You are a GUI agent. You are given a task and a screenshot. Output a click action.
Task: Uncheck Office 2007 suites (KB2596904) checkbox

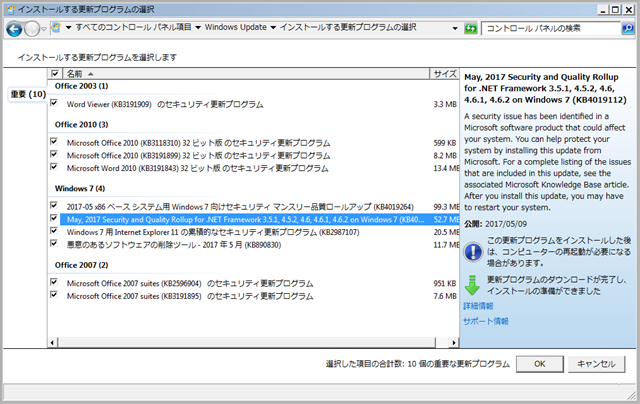53,282
